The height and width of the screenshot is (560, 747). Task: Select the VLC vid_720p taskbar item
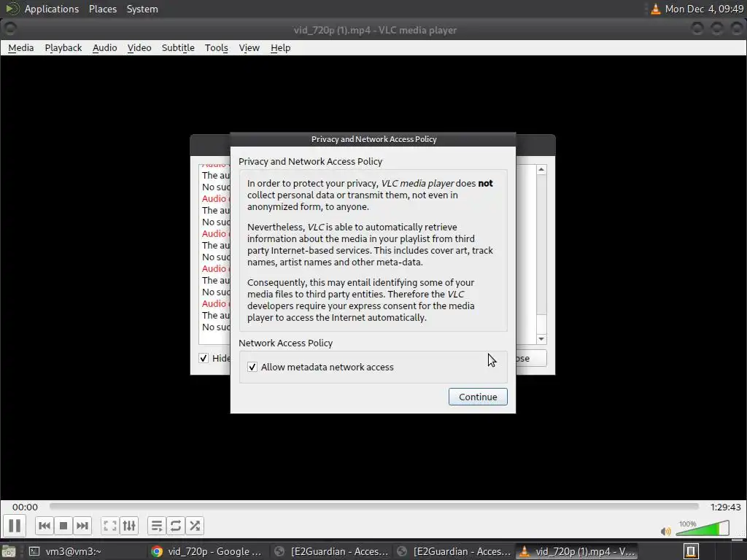pos(577,551)
